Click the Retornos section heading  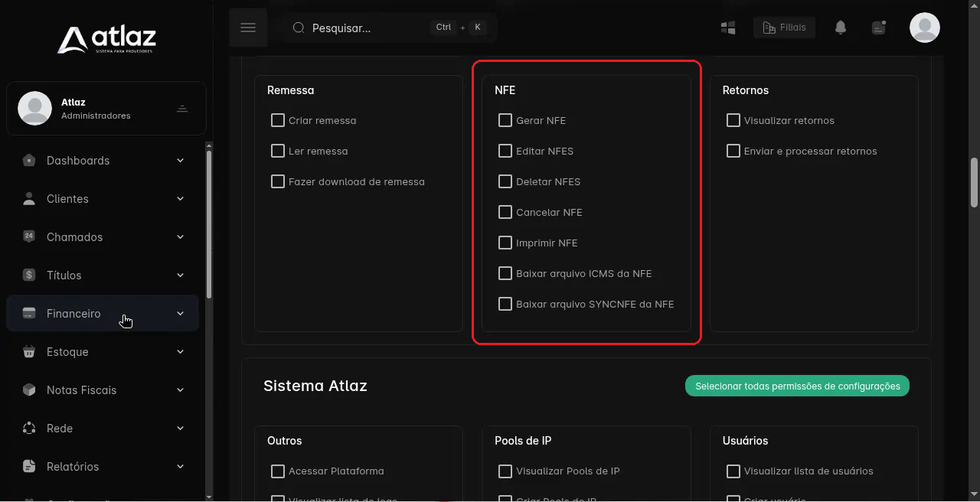pos(746,90)
